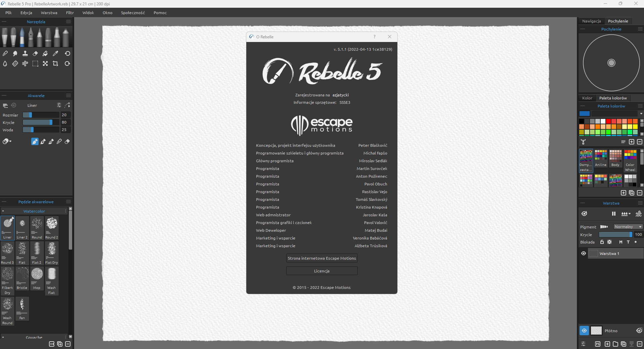
Task: Open the Pędzle akwarelowe panel menu
Action: point(68,202)
